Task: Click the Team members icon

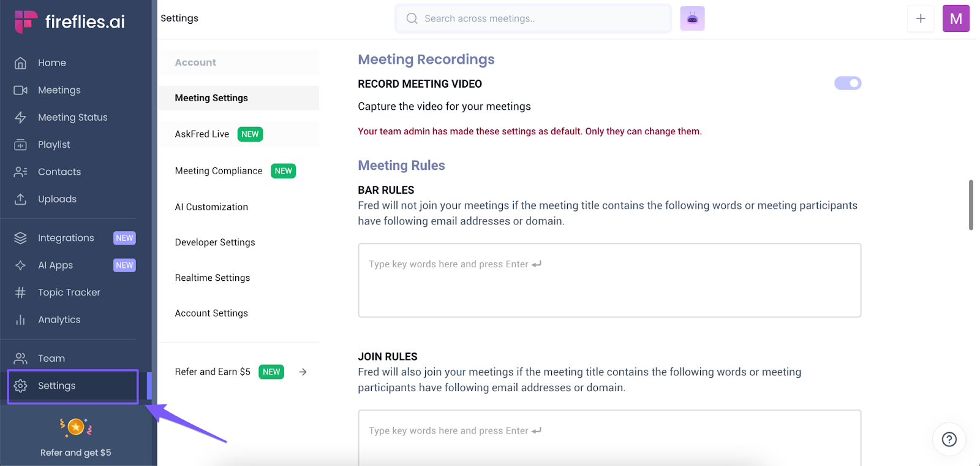Action: click(20, 358)
